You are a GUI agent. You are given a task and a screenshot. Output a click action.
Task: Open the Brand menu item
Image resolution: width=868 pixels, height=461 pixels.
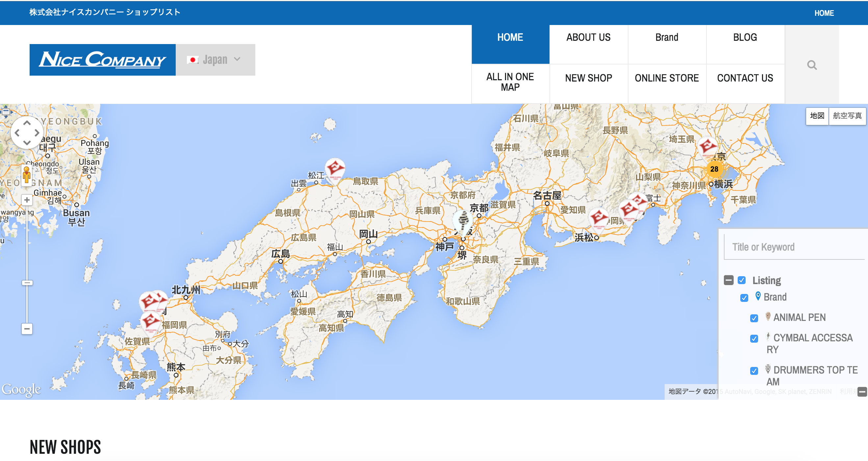667,44
